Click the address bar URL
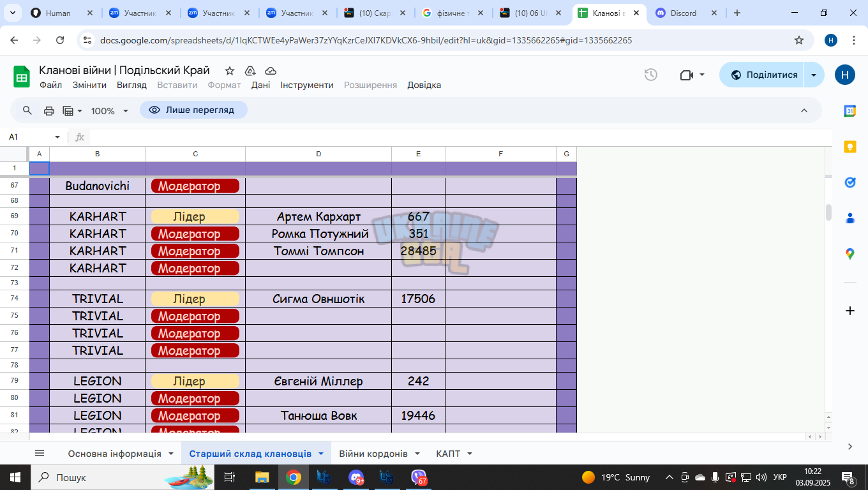This screenshot has width=868, height=490. [x=366, y=40]
